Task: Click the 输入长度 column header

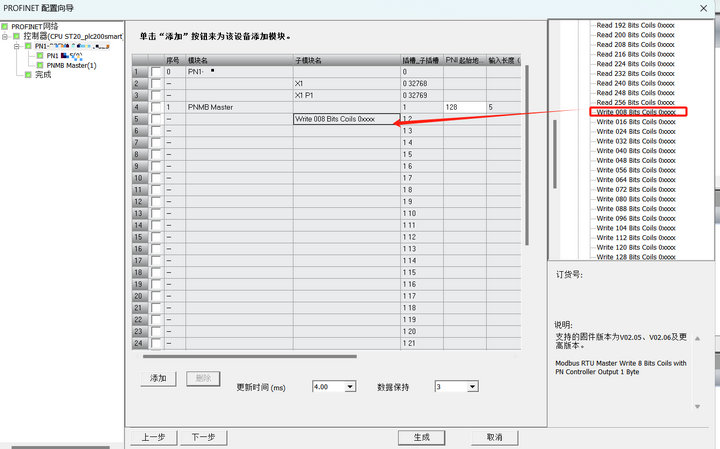Action: 504,60
